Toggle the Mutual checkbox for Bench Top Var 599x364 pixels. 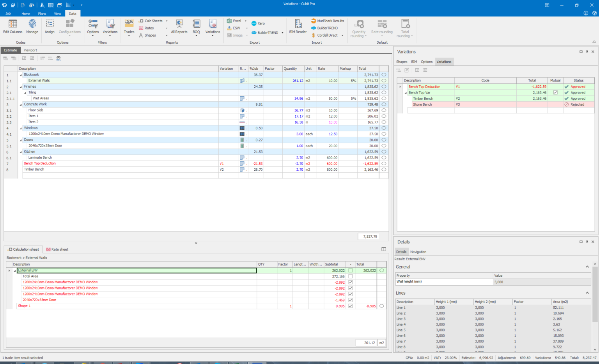tap(555, 92)
